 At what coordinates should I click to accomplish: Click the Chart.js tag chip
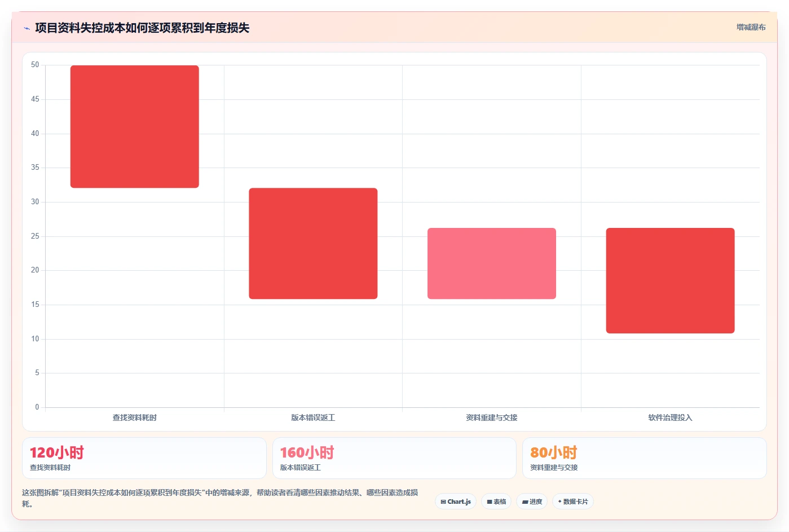tap(456, 502)
